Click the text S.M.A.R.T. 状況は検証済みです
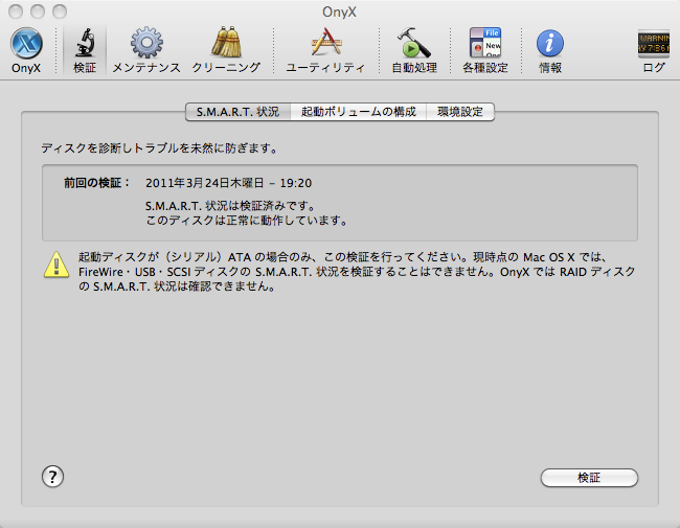The height and width of the screenshot is (528, 680). pyautogui.click(x=230, y=205)
